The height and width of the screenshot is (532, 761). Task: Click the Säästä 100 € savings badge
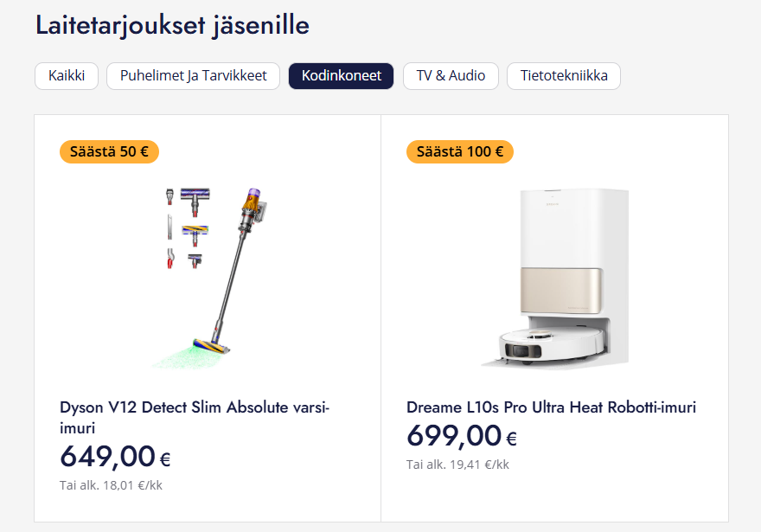coord(460,151)
